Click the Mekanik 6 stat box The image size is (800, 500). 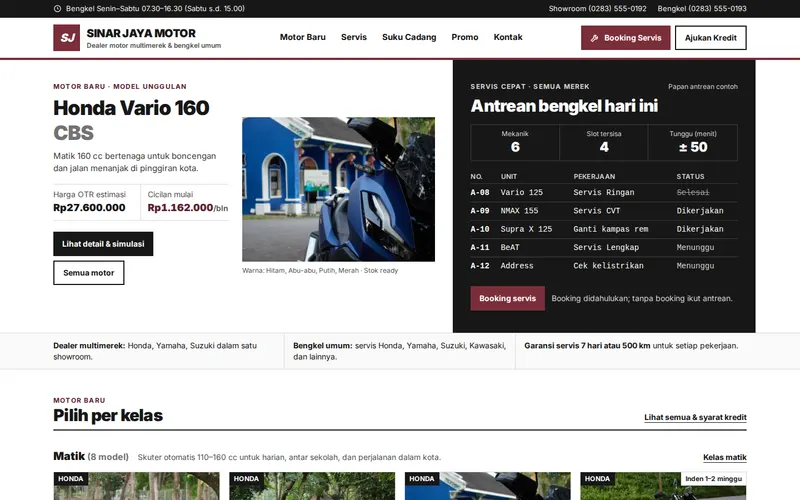click(515, 142)
